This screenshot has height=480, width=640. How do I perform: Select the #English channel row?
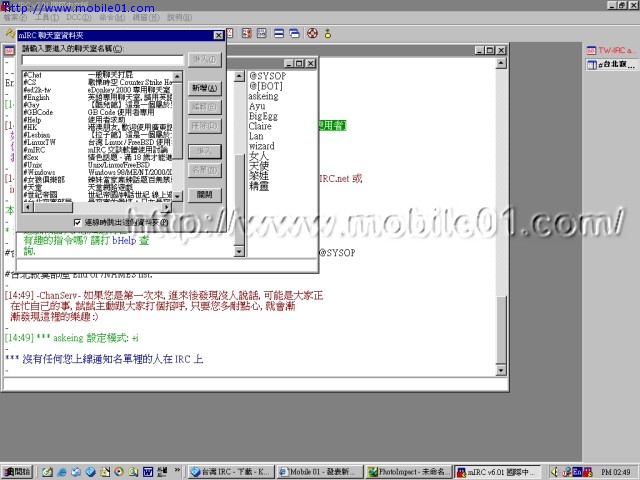(x=98, y=98)
